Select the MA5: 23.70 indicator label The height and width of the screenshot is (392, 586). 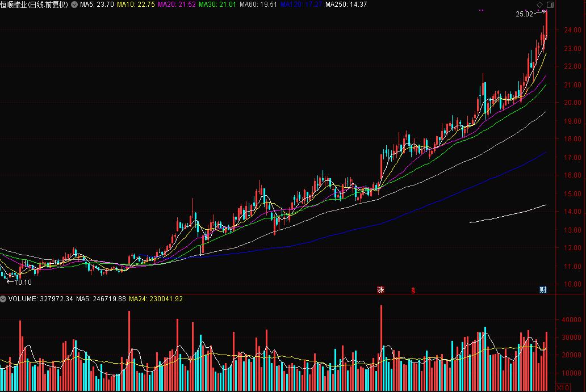click(97, 5)
